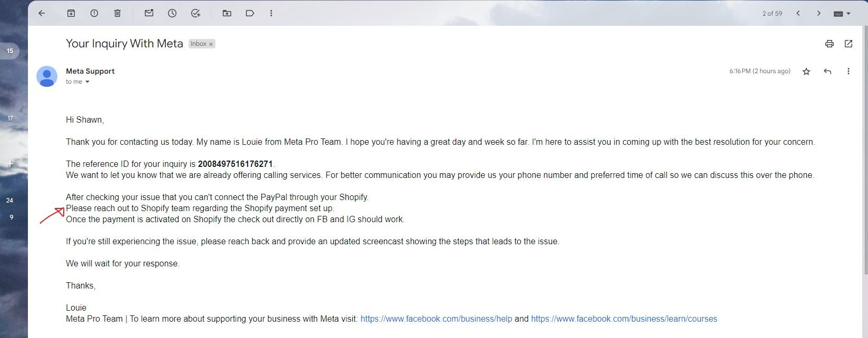The image size is (868, 338).
Task: Open the Labels icon
Action: point(250,13)
